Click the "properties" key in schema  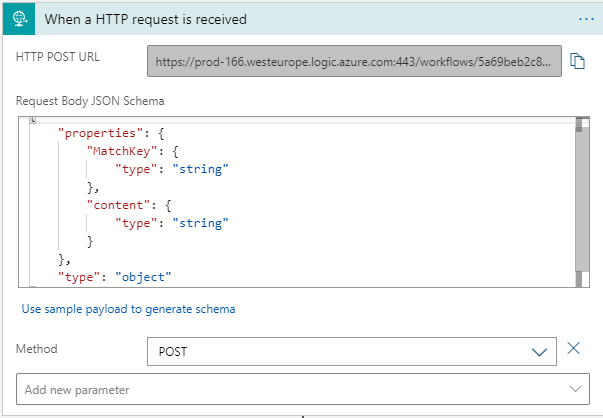(100, 133)
